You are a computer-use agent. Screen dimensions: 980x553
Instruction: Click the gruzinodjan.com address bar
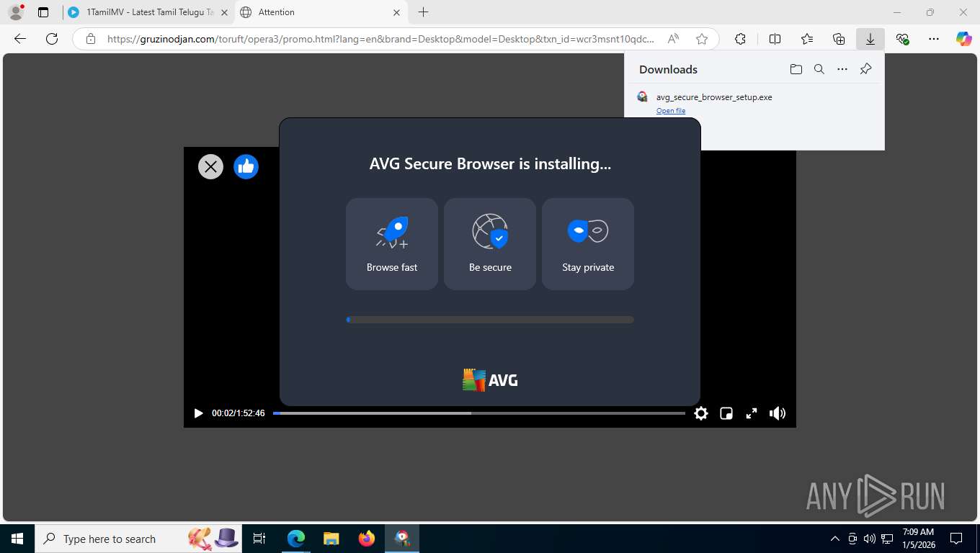click(x=380, y=39)
